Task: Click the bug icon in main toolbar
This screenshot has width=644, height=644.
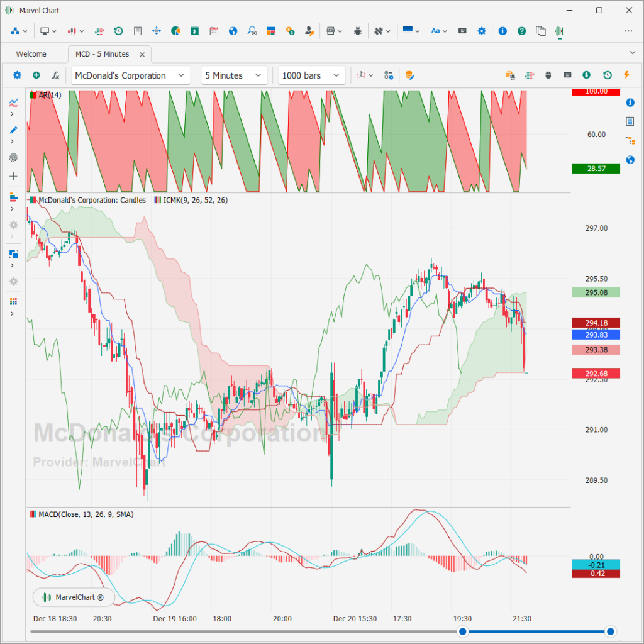Action: click(x=358, y=31)
